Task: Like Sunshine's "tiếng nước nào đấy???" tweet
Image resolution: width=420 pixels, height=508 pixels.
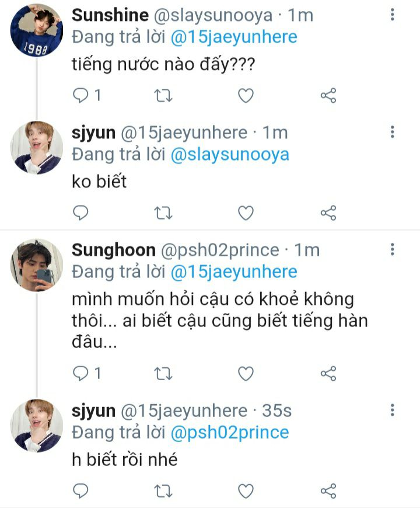Action: click(246, 95)
